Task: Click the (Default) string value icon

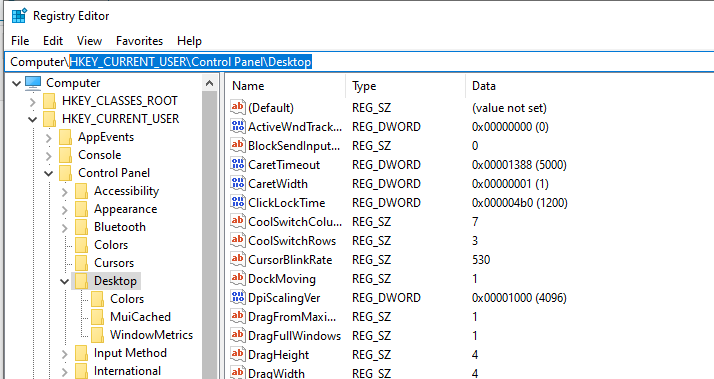Action: (238, 108)
